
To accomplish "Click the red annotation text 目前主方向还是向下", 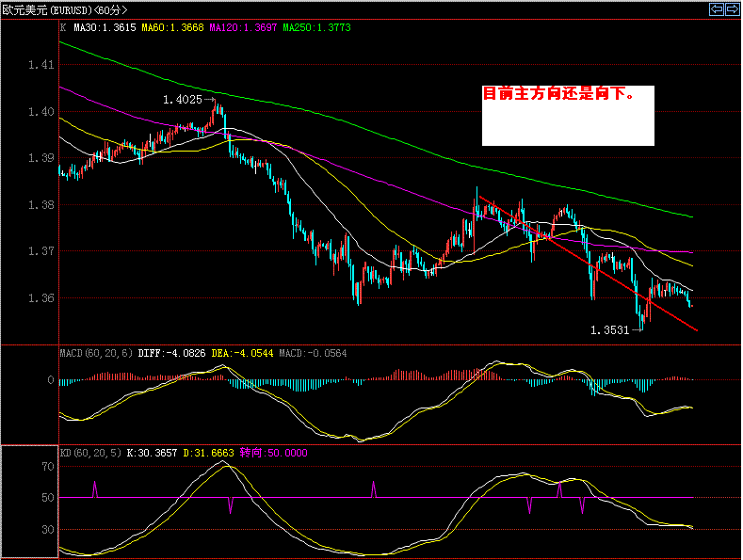I will point(558,93).
